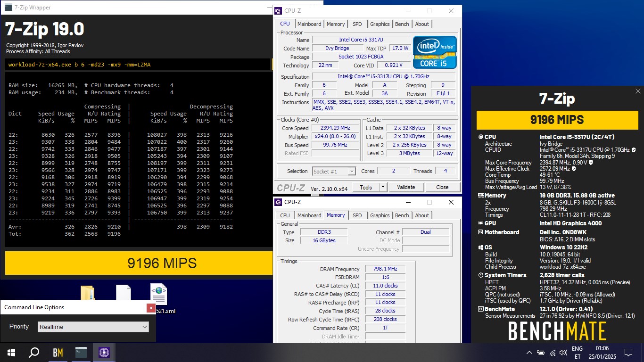Viewport: 644px width, 362px height.
Task: Switch to About tab in upper CPU-Z window
Action: [422, 24]
